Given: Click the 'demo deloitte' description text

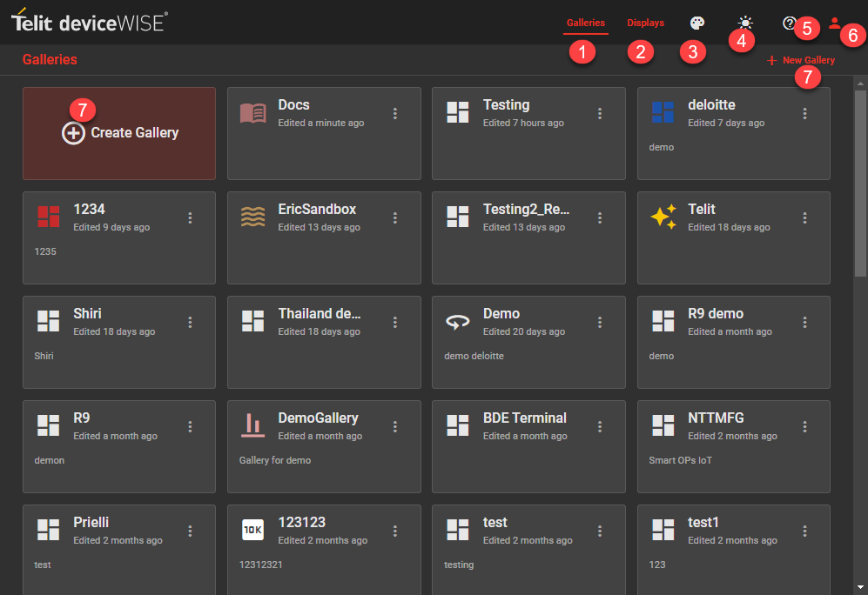Looking at the screenshot, I should pos(474,356).
